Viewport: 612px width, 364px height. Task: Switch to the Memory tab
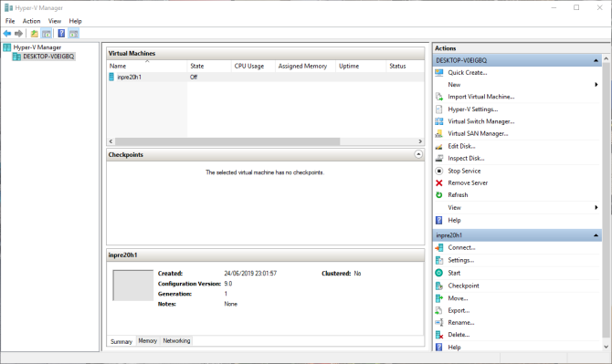(x=148, y=340)
